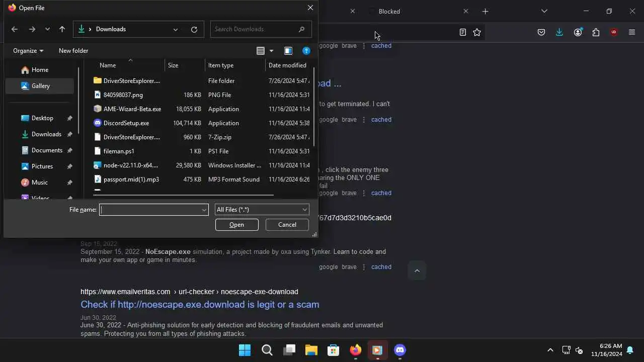List all tabs dropdown in Firefox
The height and width of the screenshot is (362, 644).
click(544, 11)
